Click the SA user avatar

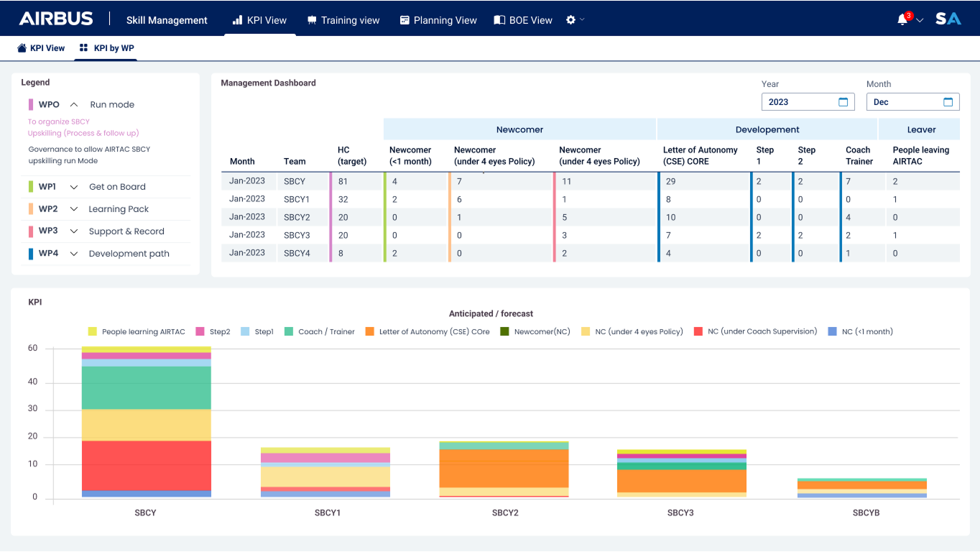pyautogui.click(x=948, y=19)
